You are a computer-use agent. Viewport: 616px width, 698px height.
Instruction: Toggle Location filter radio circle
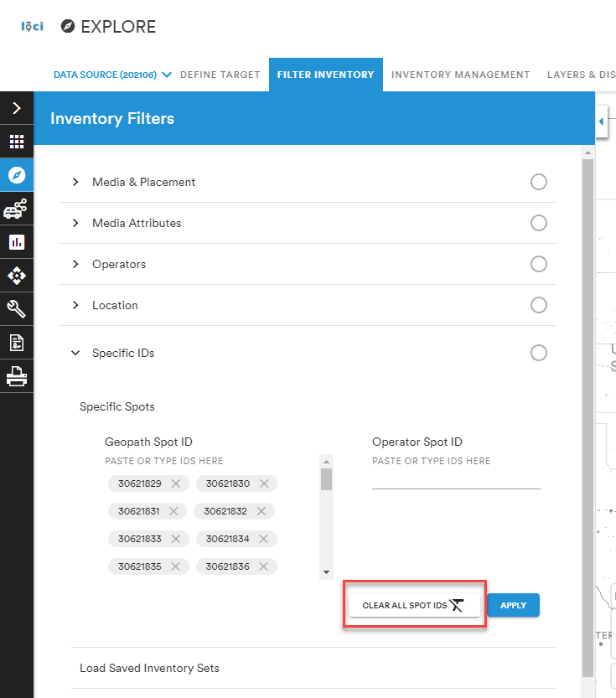click(539, 305)
